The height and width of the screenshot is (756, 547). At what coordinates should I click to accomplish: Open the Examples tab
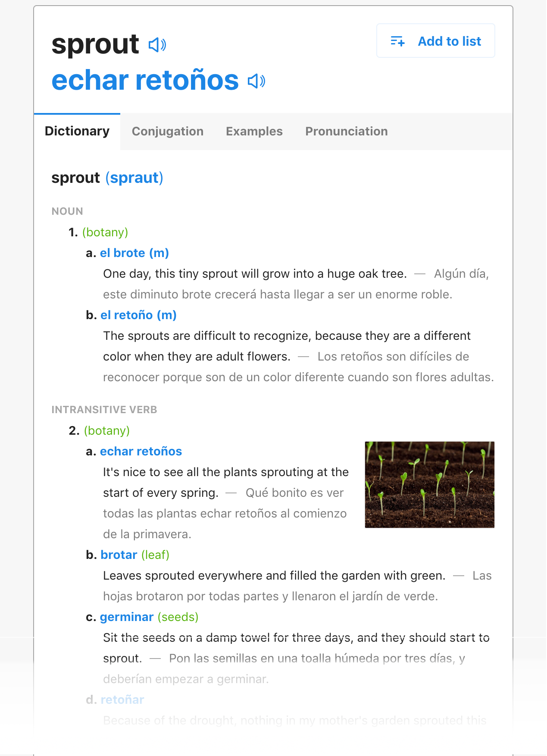point(254,132)
